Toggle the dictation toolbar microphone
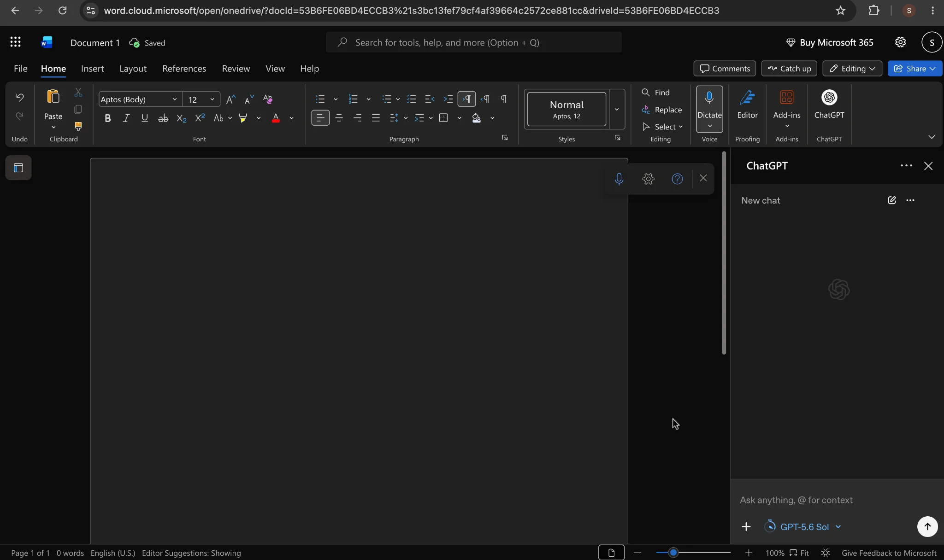 (x=619, y=179)
